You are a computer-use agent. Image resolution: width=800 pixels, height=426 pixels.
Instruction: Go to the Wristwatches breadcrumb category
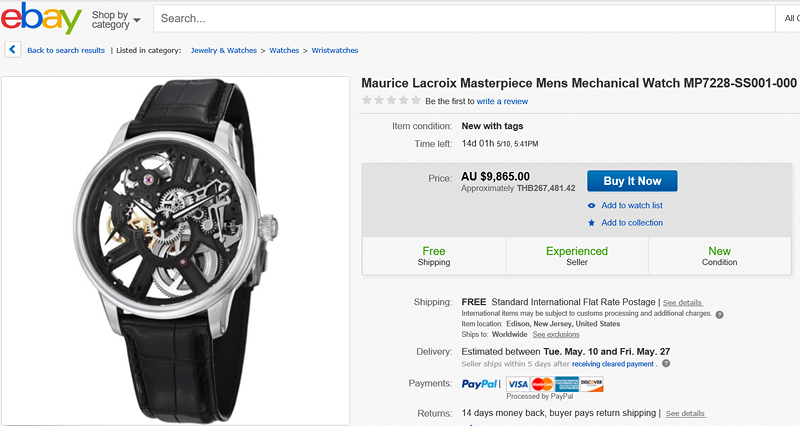pyautogui.click(x=335, y=50)
